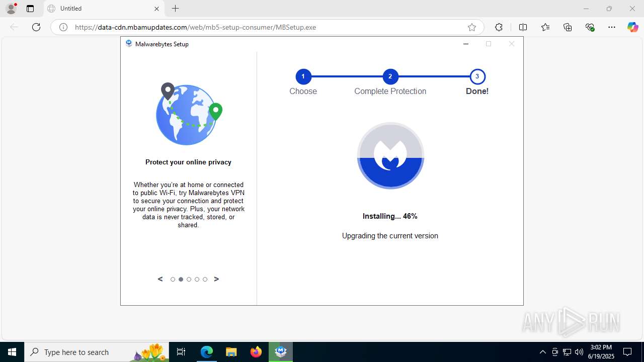Click step 2 Complete Protection circle
This screenshot has height=362, width=644.
click(390, 76)
